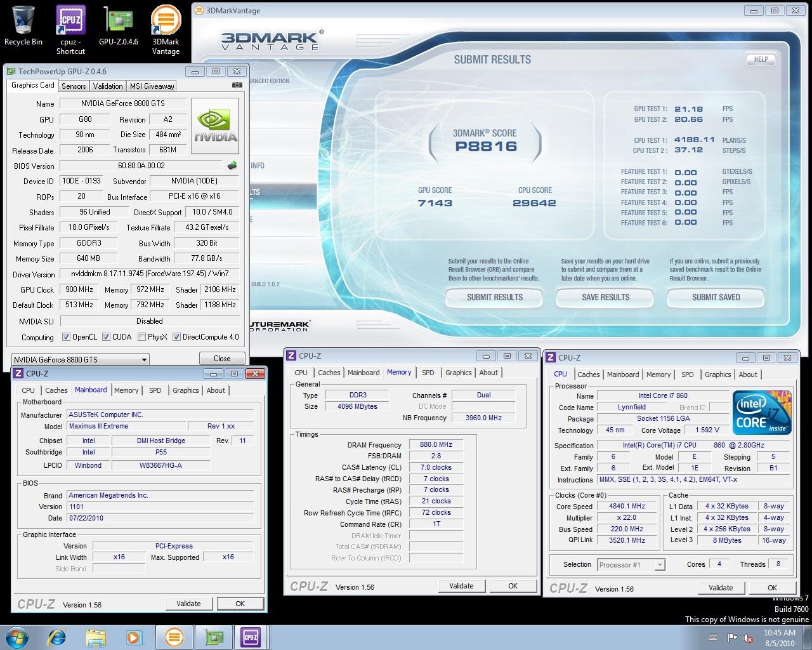Open Caches tab in CPU-Z CPU window

pyautogui.click(x=588, y=375)
